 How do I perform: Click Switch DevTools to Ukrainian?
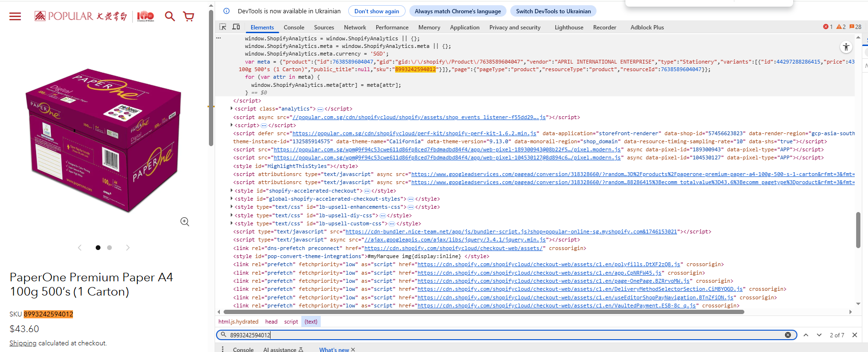tap(553, 11)
